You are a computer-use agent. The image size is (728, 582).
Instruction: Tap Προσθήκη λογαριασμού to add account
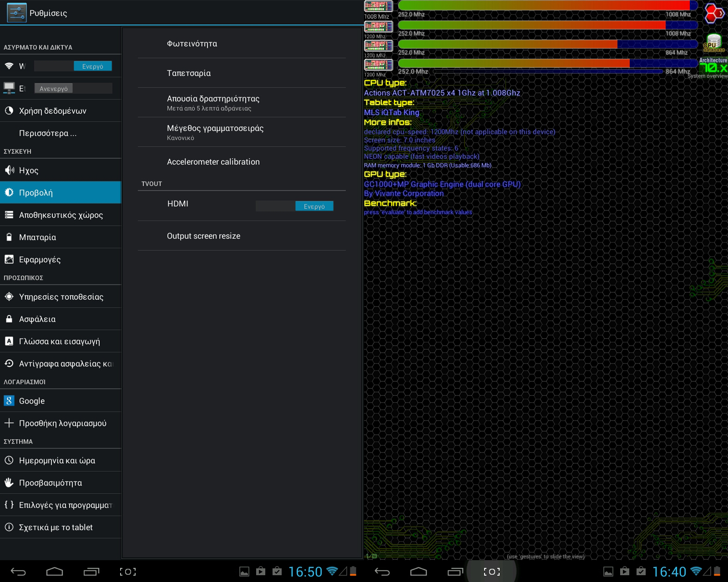point(61,423)
